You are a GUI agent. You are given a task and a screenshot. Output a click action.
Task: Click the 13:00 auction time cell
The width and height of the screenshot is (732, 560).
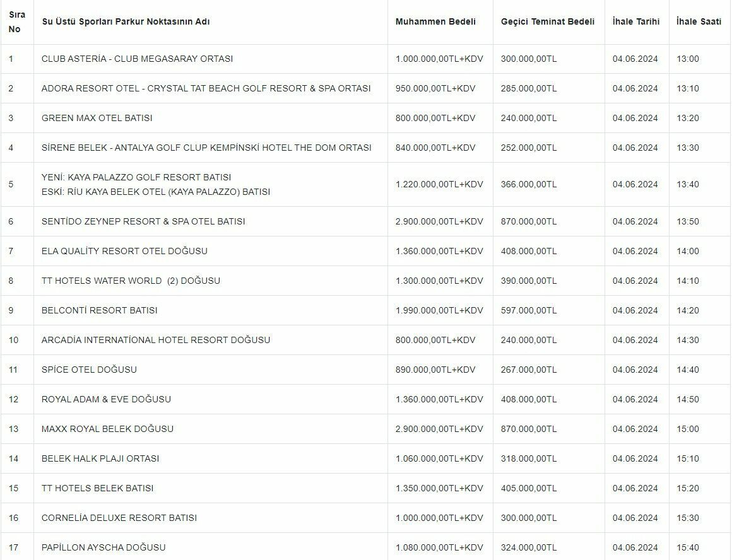(x=687, y=59)
